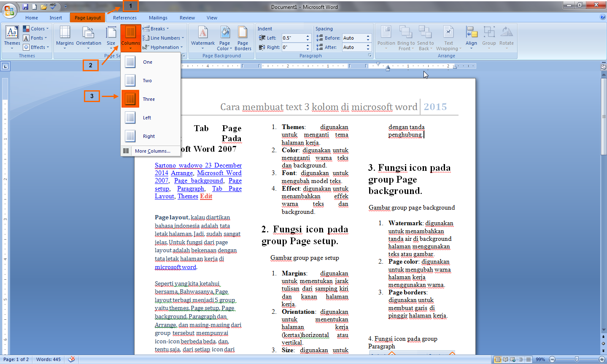Expand the theme Effects dropdown

tap(36, 47)
